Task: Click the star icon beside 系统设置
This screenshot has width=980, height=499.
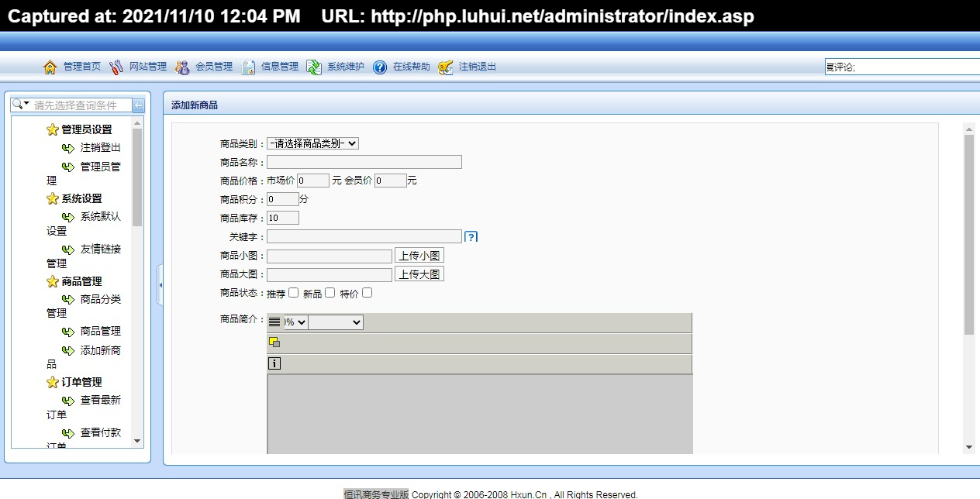Action: pyautogui.click(x=53, y=198)
